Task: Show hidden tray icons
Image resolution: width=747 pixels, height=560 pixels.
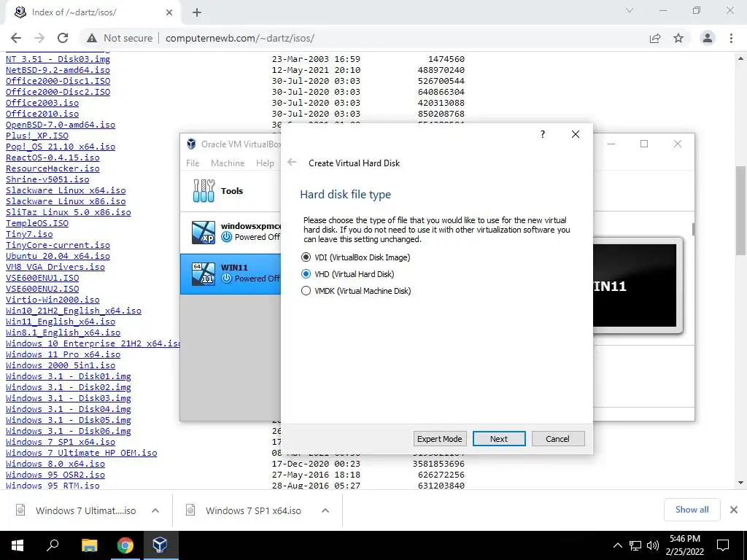Action: click(x=617, y=545)
